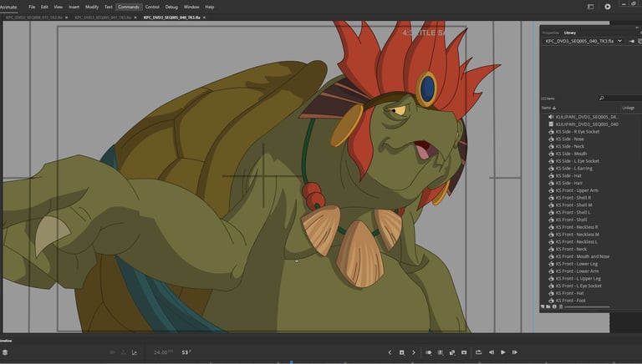The image size is (642, 364).
Task: Play the timeline animation
Action: [502, 352]
